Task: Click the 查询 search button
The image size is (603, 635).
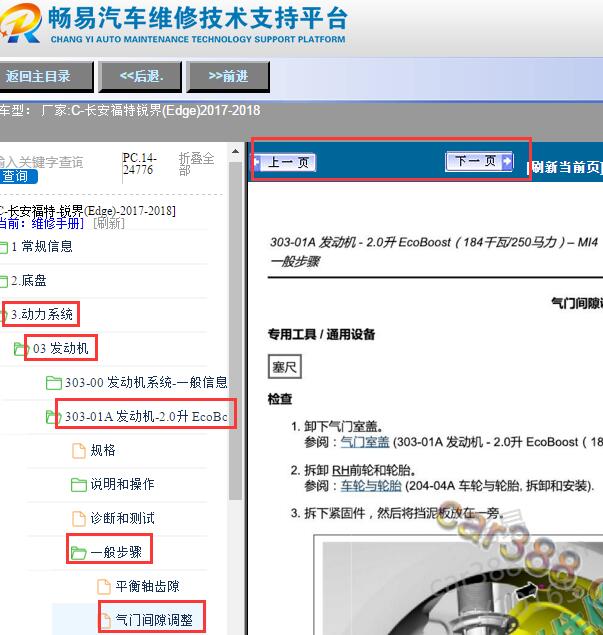Action: click(x=18, y=177)
